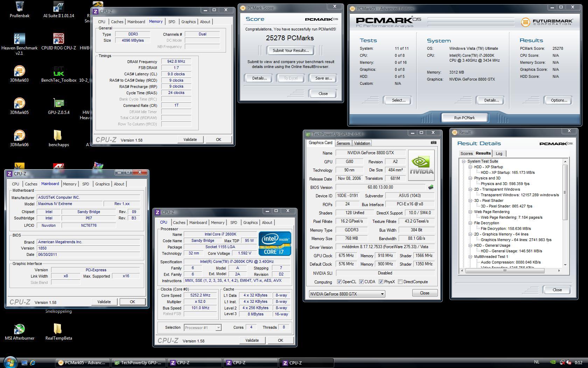Image resolution: width=588 pixels, height=368 pixels.
Task: Collapse the Web Page Rendering node
Action: click(470, 212)
